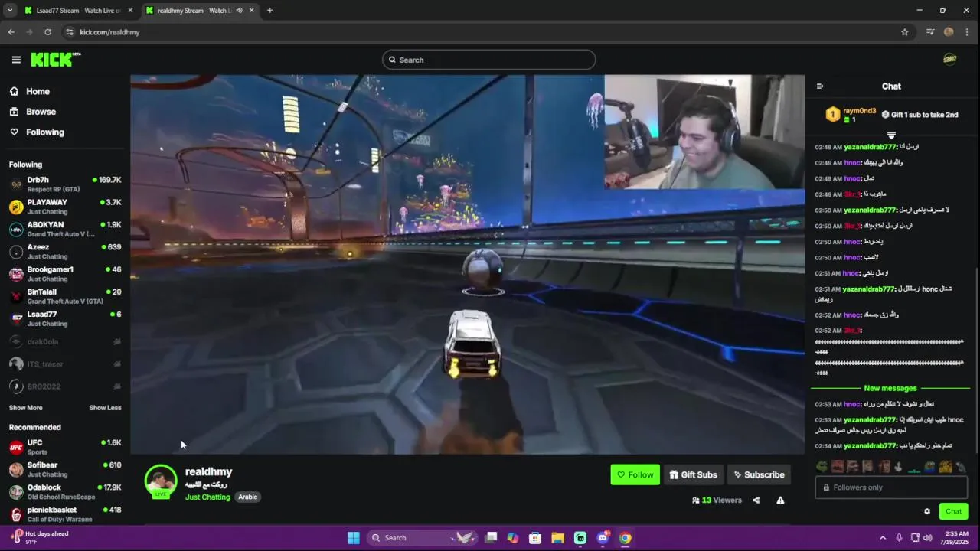Jump to New messages in chat
Viewport: 980px width, 551px height.
(x=890, y=388)
